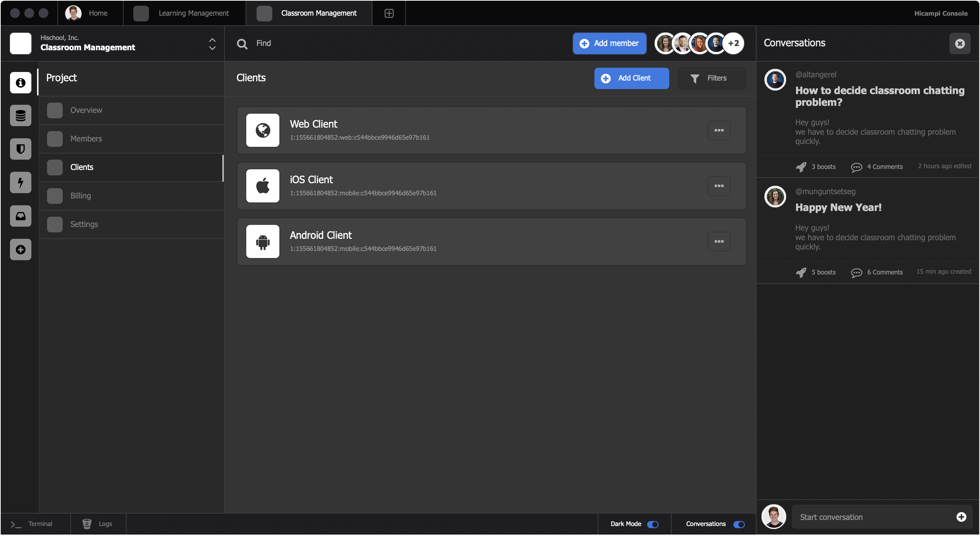Click the Add member button
Screen dimensions: 980x536
[x=609, y=43]
